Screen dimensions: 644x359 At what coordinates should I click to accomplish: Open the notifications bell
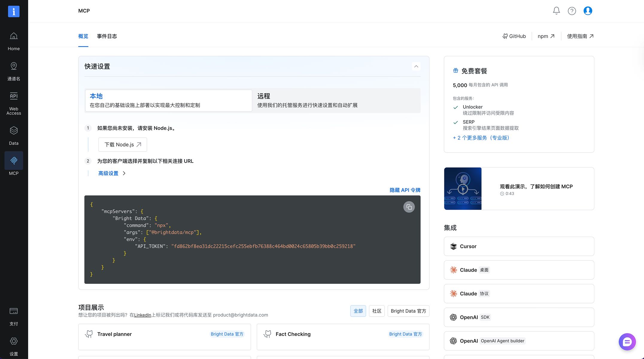[x=556, y=11]
